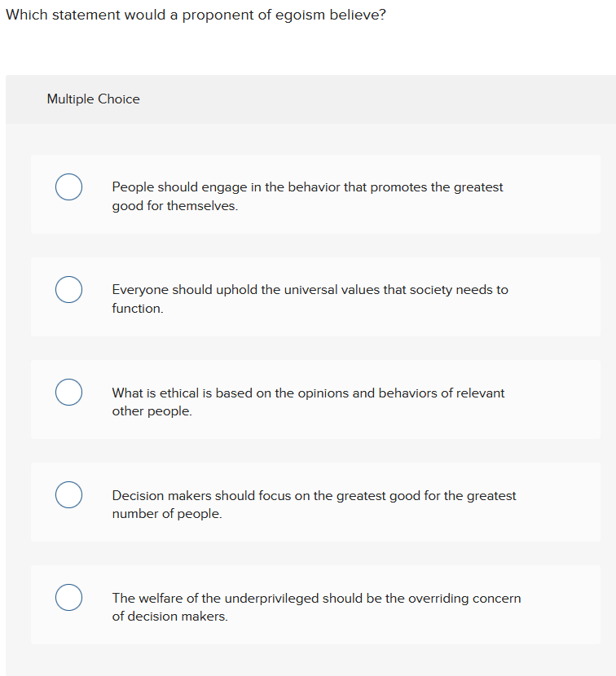
Task: Select the radio button for 'Decision makers should focus'
Action: [x=68, y=494]
